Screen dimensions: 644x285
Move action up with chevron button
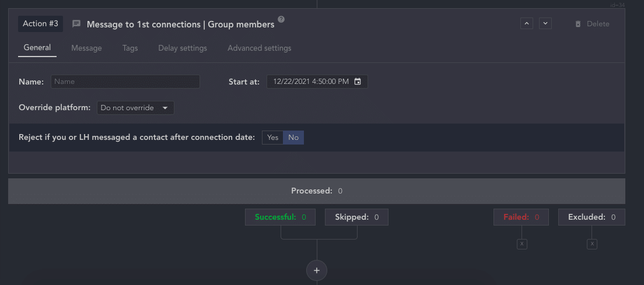click(526, 24)
